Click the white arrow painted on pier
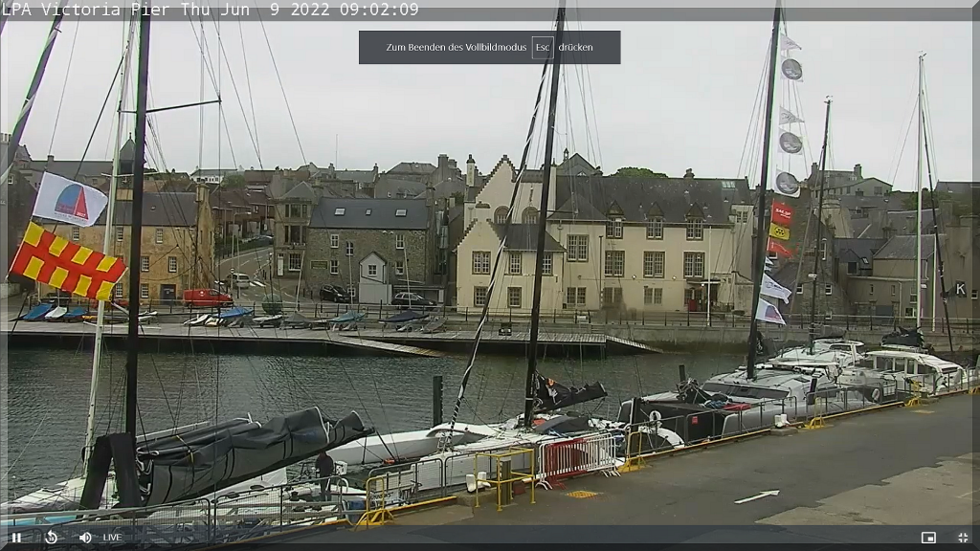 click(756, 496)
